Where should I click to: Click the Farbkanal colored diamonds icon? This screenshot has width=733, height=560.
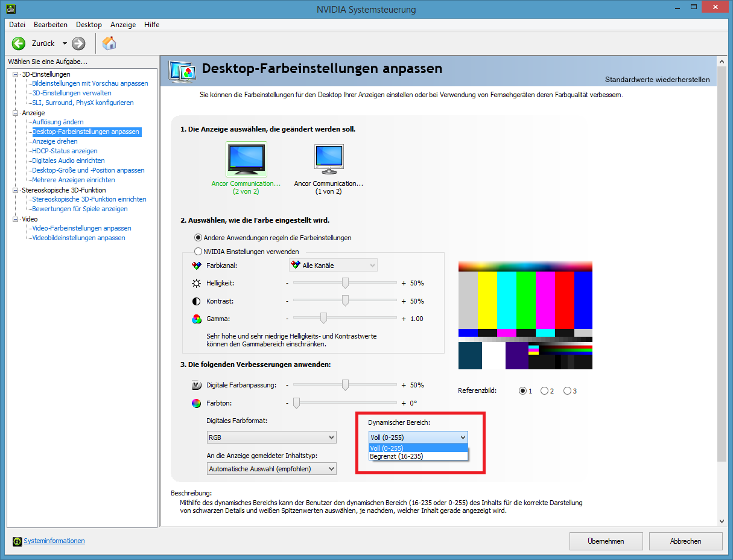196,265
